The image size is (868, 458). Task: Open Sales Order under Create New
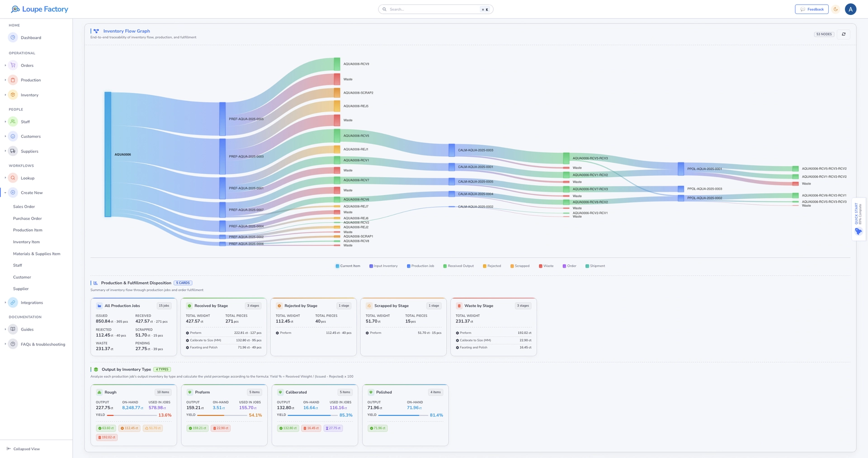24,207
